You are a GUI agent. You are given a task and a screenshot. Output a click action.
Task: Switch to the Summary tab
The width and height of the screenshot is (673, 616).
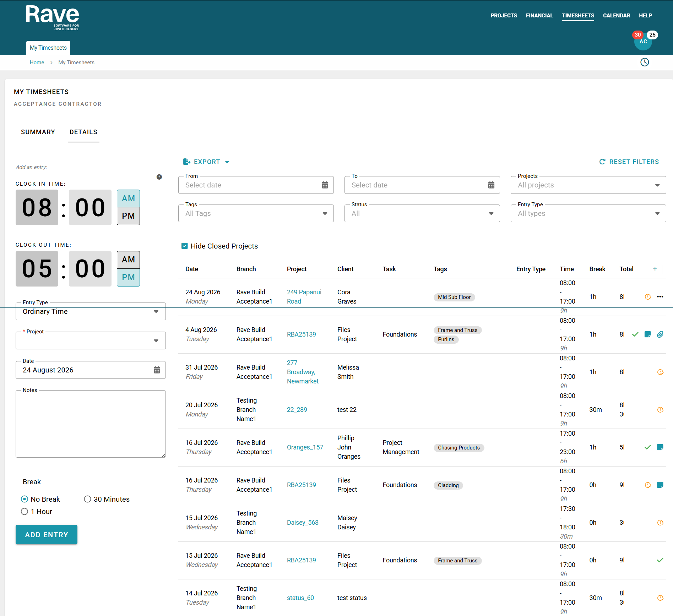click(38, 132)
